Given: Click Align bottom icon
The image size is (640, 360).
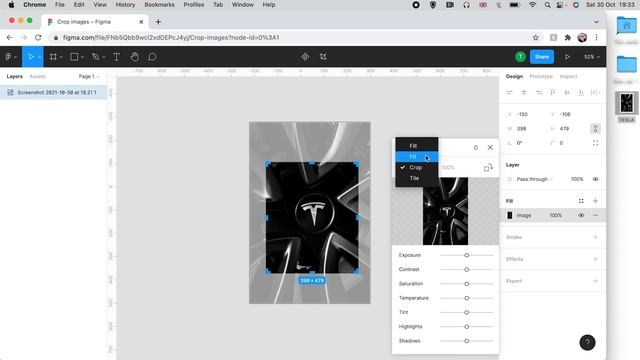Looking at the screenshot, I should 581,93.
